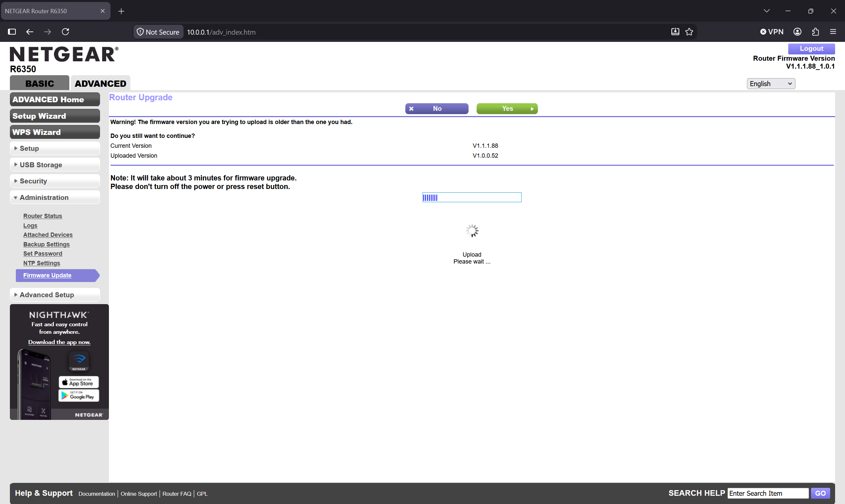Open the browser hamburger menu
Viewport: 845px width, 504px height.
(x=833, y=32)
